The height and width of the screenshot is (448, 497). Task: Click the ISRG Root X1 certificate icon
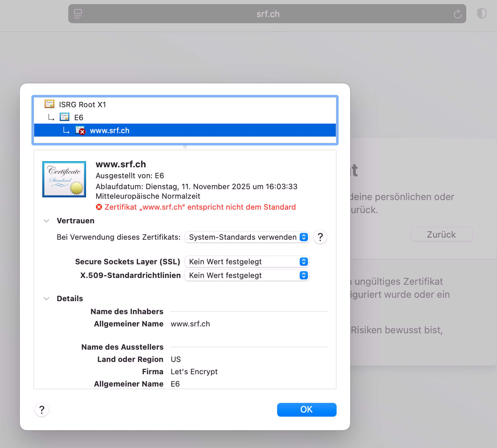[49, 104]
